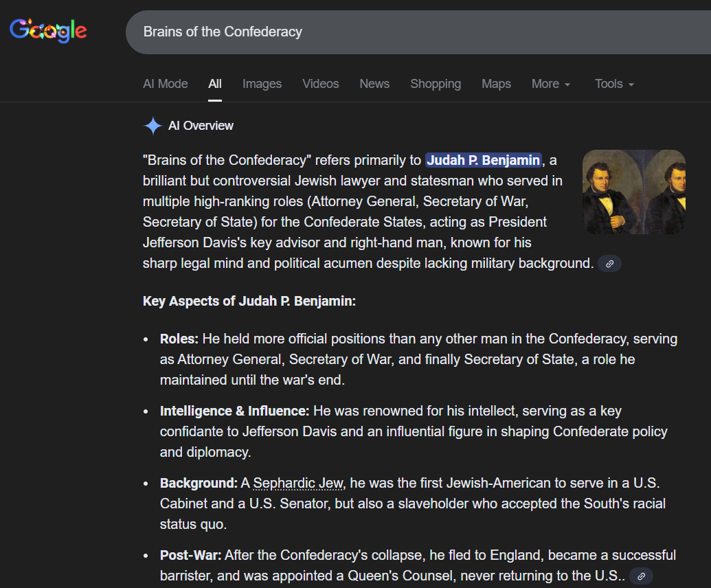Image resolution: width=711 pixels, height=588 pixels.
Task: Click the Google holiday logo
Action: [x=48, y=30]
